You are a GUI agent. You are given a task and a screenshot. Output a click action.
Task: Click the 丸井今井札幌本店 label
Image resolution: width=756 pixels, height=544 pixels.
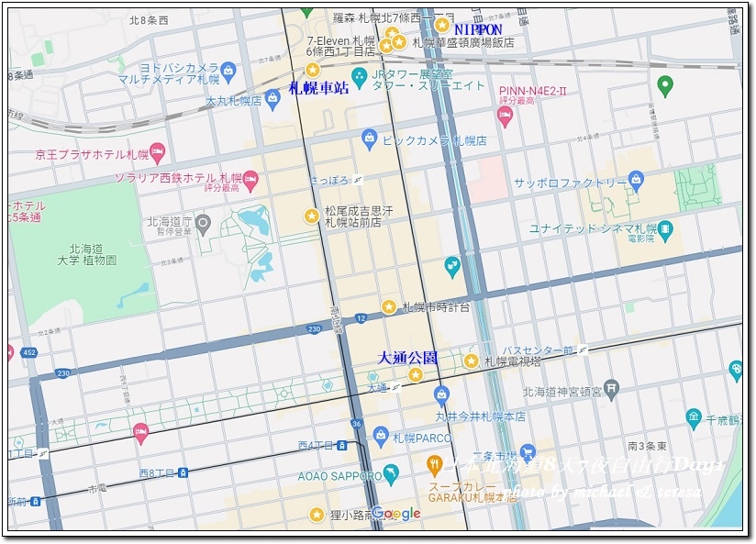point(480,416)
